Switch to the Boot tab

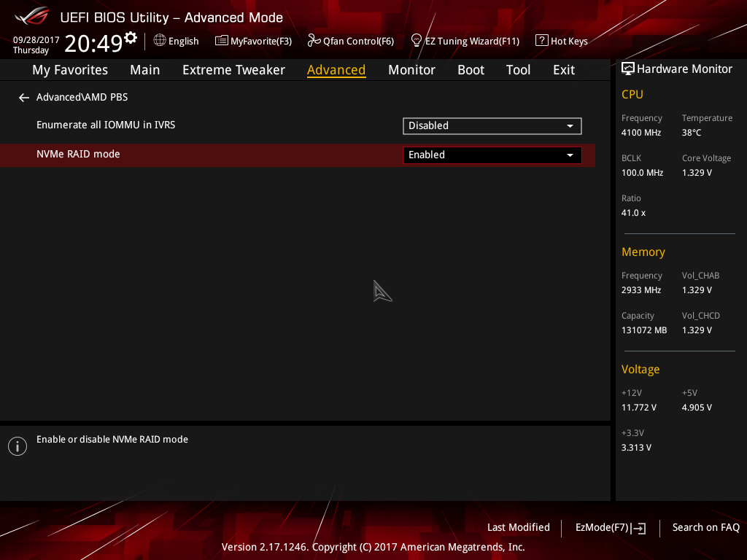click(471, 70)
